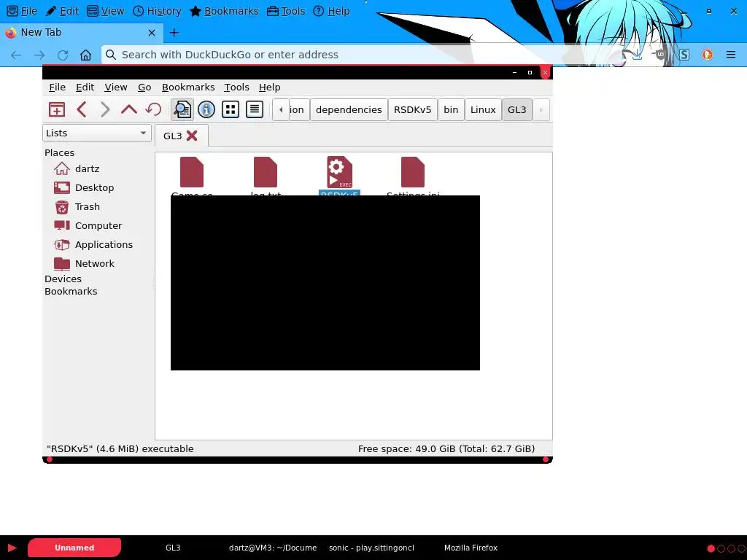Click the partially hidden 'ion' path segment
This screenshot has width=747, height=560.
coord(299,110)
